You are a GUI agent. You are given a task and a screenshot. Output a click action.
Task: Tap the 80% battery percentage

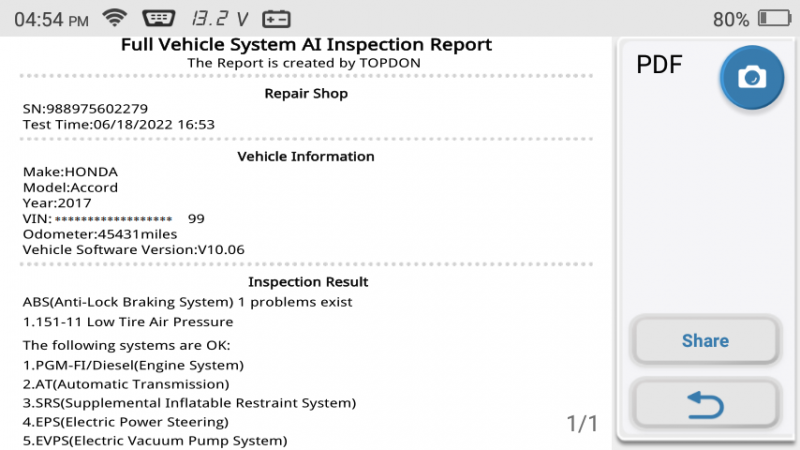click(x=731, y=19)
